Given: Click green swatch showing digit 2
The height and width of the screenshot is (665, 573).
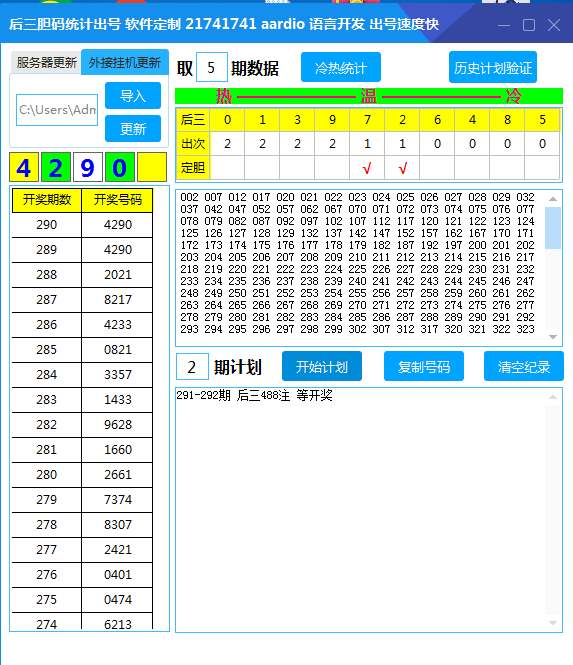Looking at the screenshot, I should (56, 168).
